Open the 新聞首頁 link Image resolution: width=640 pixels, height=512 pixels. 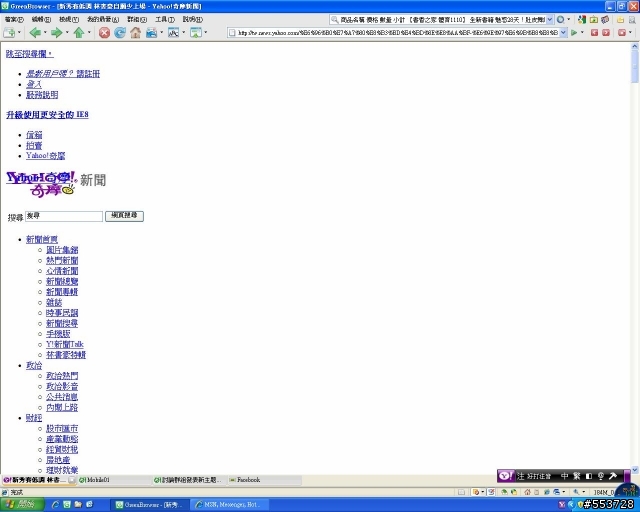(42, 239)
